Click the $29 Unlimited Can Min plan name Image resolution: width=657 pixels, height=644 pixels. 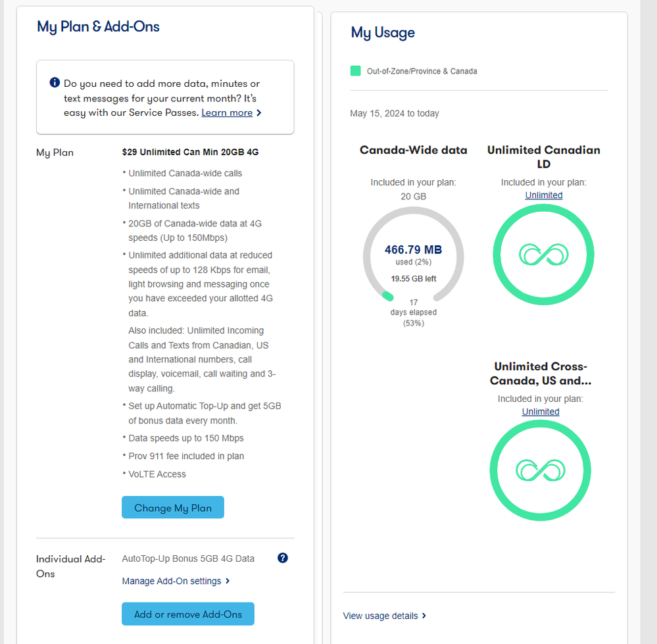tap(191, 152)
